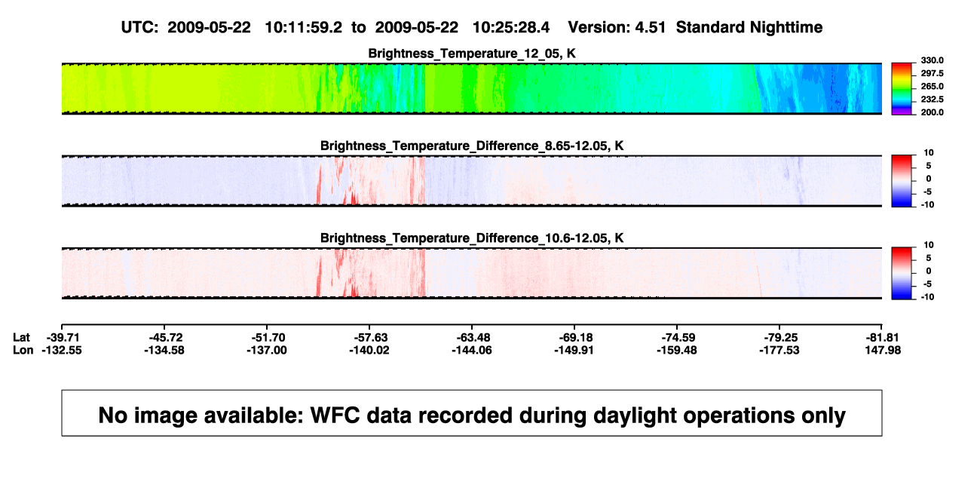Click the UTC end time 10:25:28.4

tap(511, 27)
